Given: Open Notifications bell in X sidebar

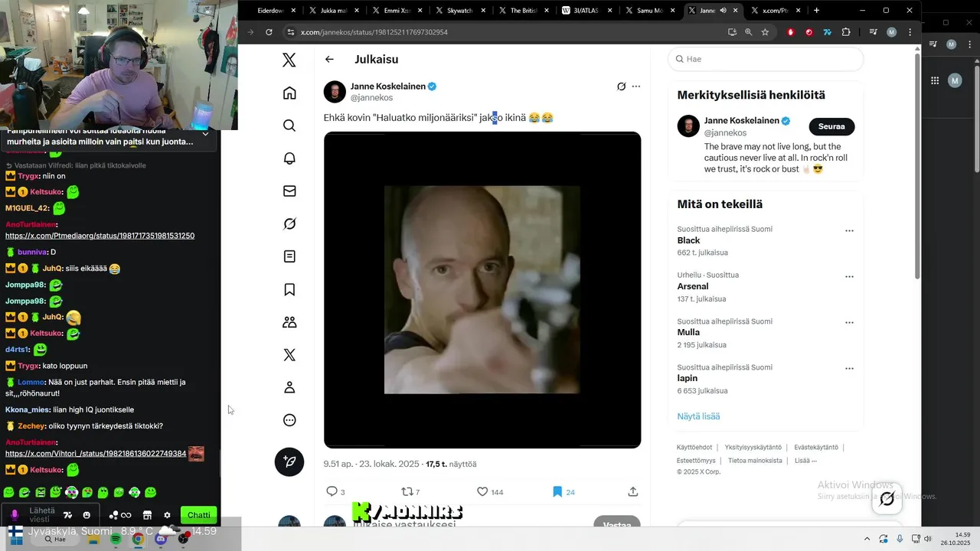Looking at the screenshot, I should [x=289, y=158].
